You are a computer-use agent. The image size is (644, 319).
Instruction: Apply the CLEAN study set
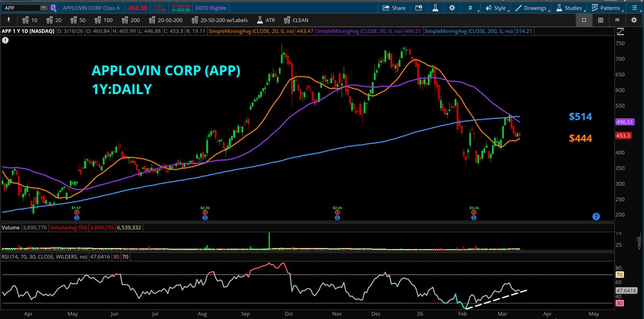pos(295,20)
